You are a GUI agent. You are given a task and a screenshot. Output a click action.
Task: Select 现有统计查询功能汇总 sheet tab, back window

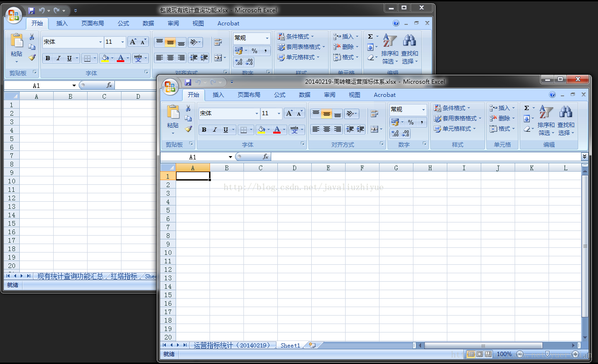(x=71, y=276)
